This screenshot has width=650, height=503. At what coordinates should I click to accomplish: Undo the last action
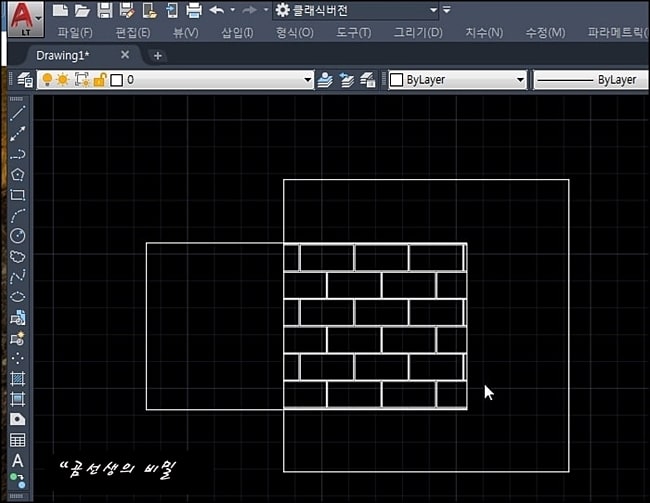[217, 10]
